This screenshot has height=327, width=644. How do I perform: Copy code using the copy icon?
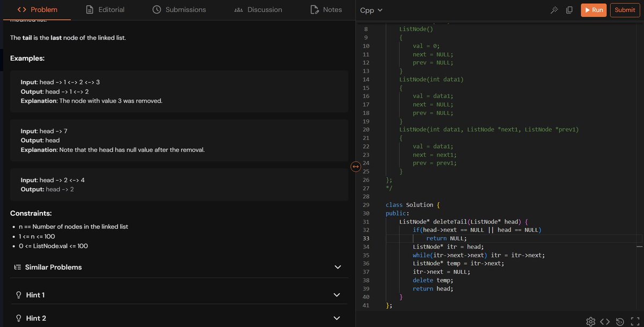[x=569, y=10]
